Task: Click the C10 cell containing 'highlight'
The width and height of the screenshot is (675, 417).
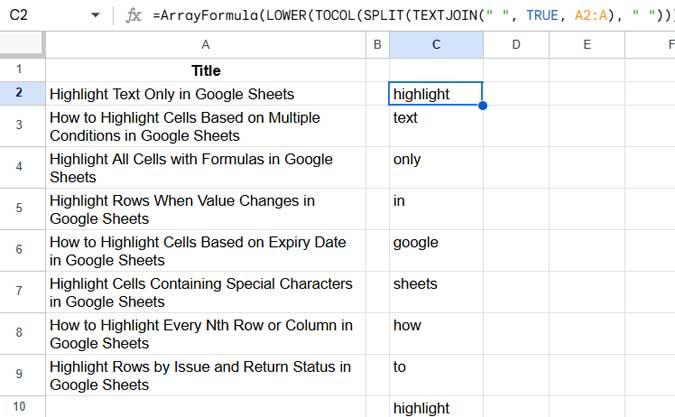Action: click(x=436, y=407)
